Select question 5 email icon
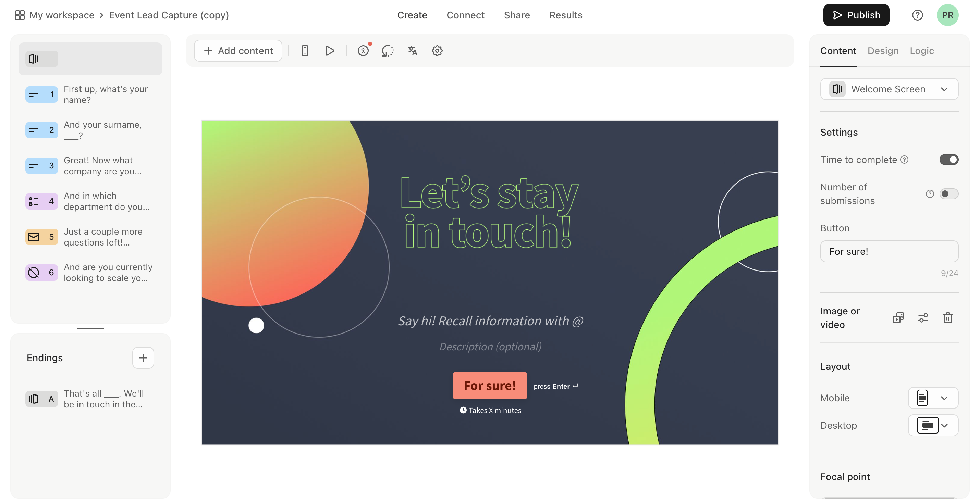This screenshot has height=502, width=980. tap(42, 237)
